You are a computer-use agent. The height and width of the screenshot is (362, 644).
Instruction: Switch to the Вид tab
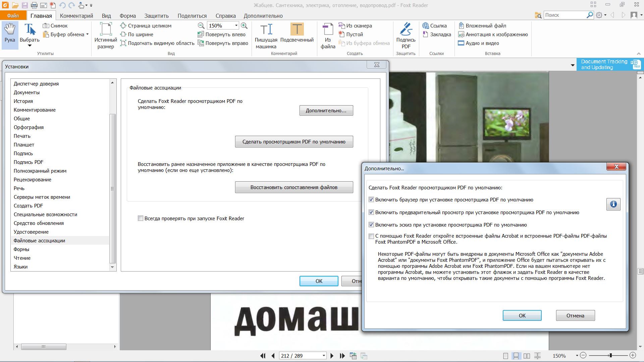[x=106, y=16]
